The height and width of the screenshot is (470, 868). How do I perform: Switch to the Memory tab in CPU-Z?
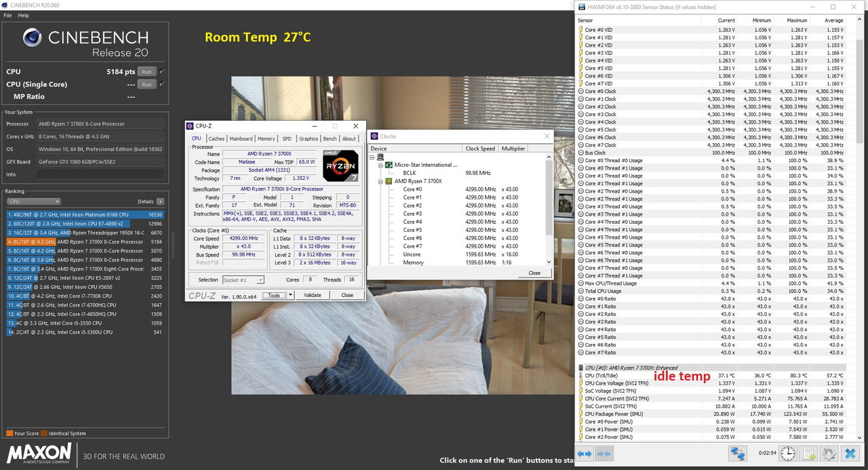267,138
